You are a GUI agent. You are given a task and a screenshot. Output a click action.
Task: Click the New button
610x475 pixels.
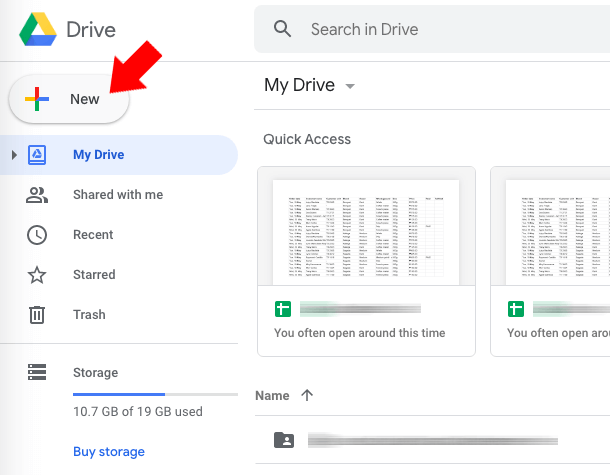click(x=69, y=99)
